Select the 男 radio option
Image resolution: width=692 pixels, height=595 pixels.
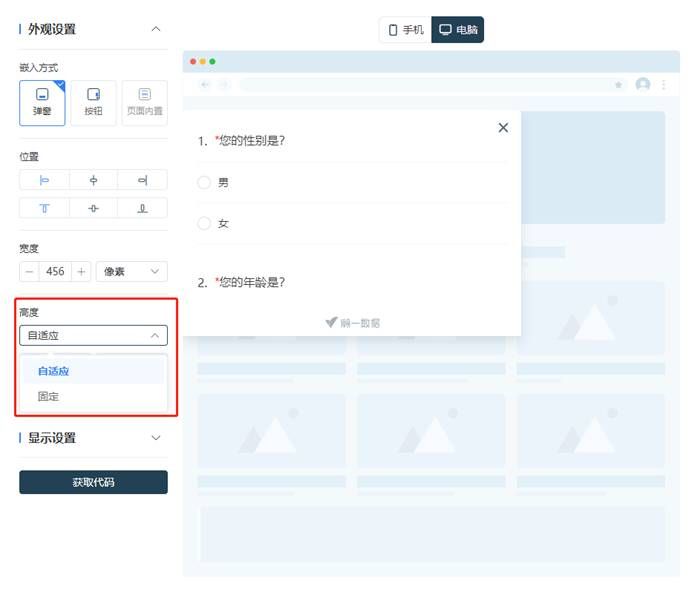(204, 182)
